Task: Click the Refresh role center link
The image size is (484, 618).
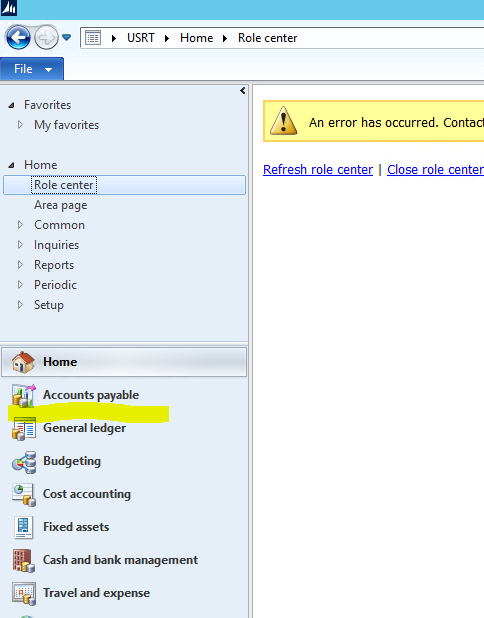Action: 318,169
